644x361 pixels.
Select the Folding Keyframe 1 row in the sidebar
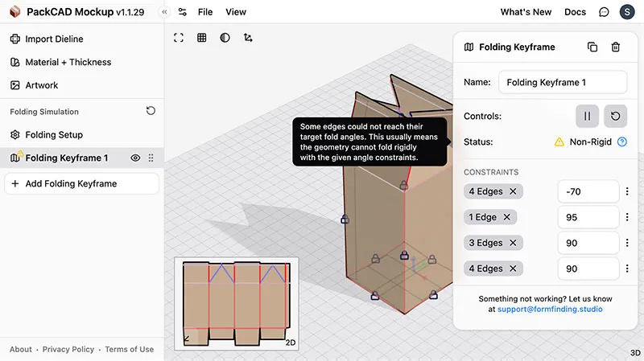pos(82,158)
